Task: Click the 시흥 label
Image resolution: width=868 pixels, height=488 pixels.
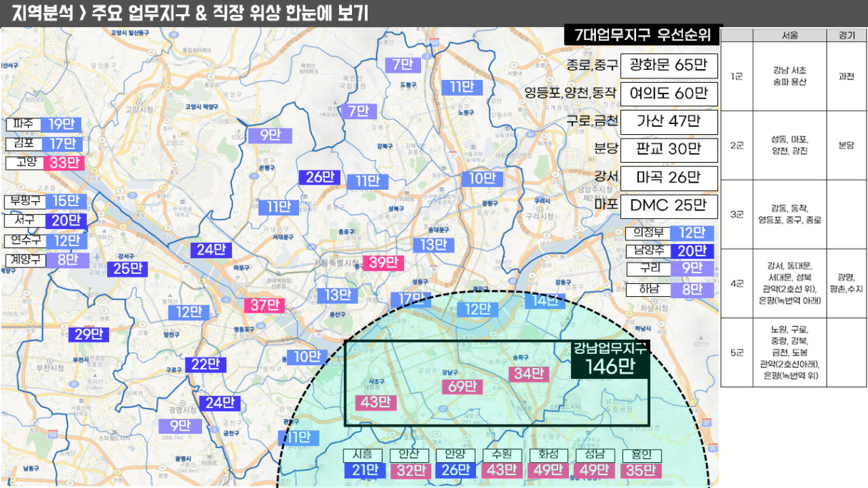Action: [363, 456]
